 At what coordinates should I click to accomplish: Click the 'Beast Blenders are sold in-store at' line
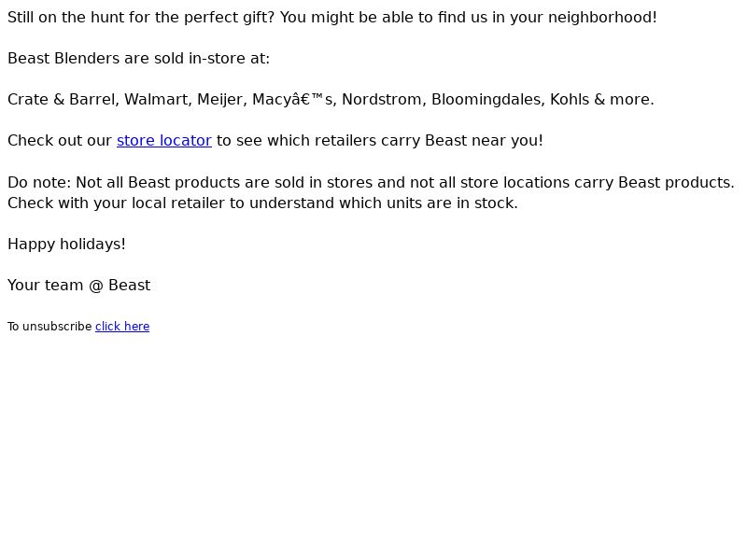click(138, 58)
